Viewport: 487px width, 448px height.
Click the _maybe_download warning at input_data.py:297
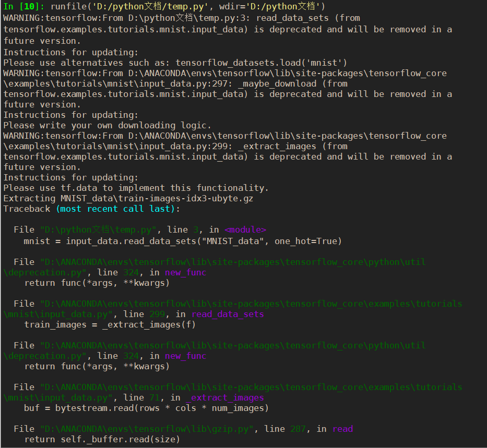point(228,89)
